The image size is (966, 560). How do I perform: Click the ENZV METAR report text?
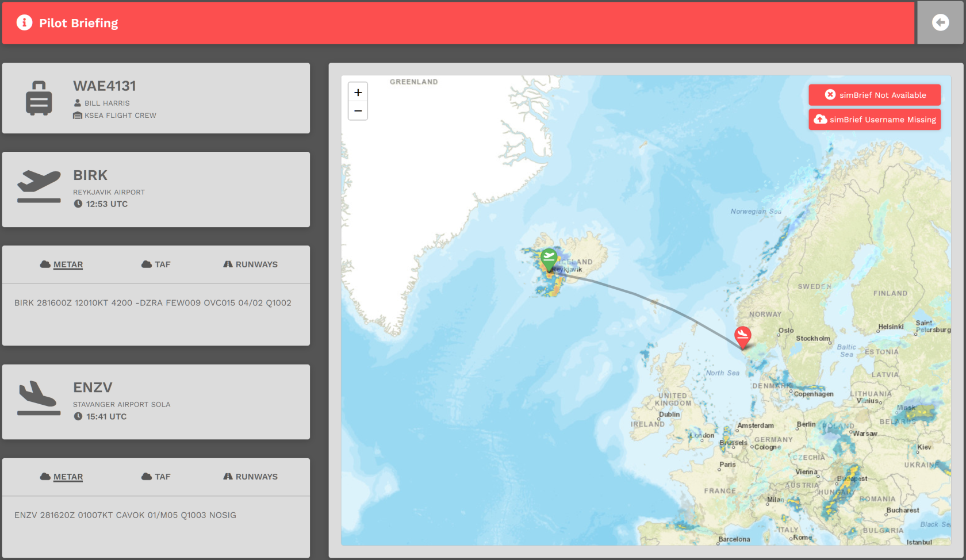coord(125,515)
